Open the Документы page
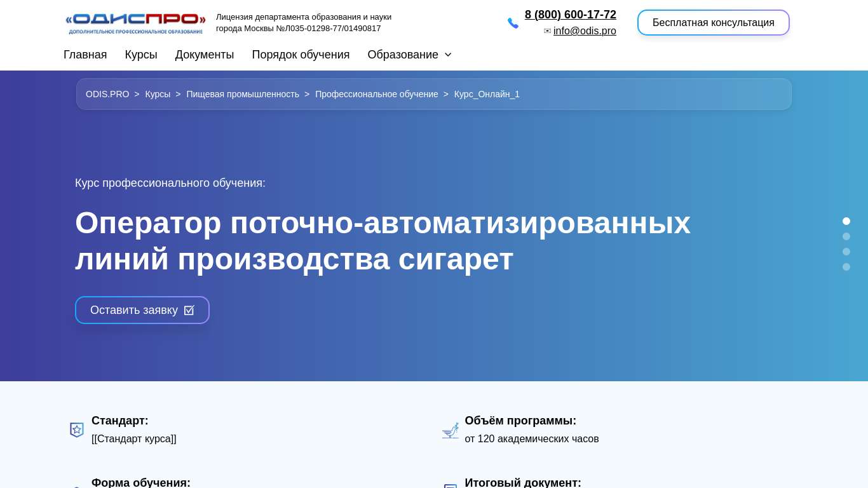 tap(205, 55)
